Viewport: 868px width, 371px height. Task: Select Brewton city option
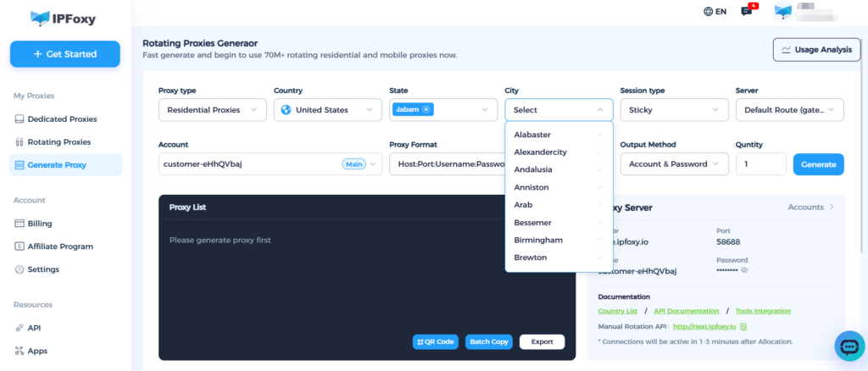tap(559, 257)
